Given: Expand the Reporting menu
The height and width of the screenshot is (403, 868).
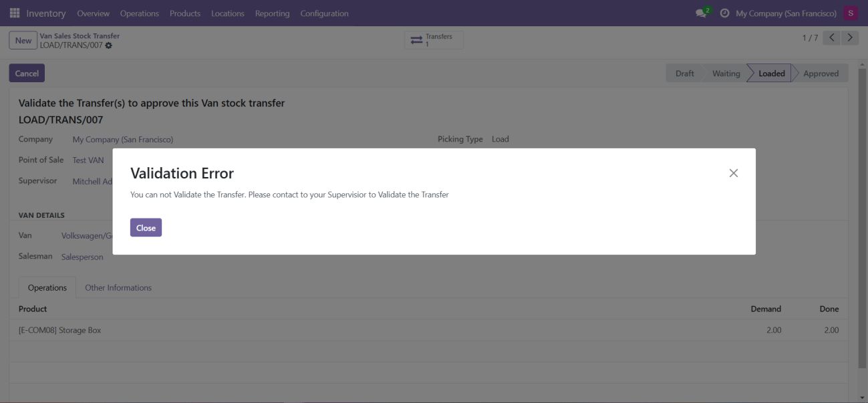Looking at the screenshot, I should tap(272, 13).
